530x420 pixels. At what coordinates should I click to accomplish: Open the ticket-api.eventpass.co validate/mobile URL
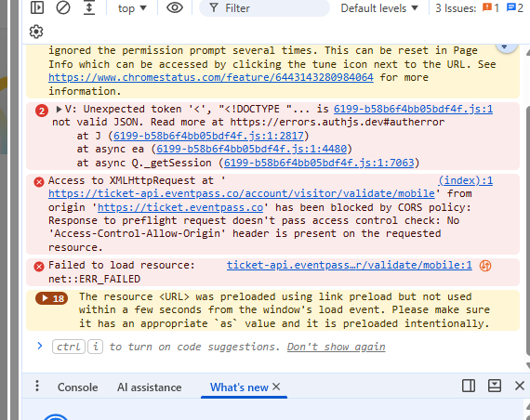[x=242, y=193]
